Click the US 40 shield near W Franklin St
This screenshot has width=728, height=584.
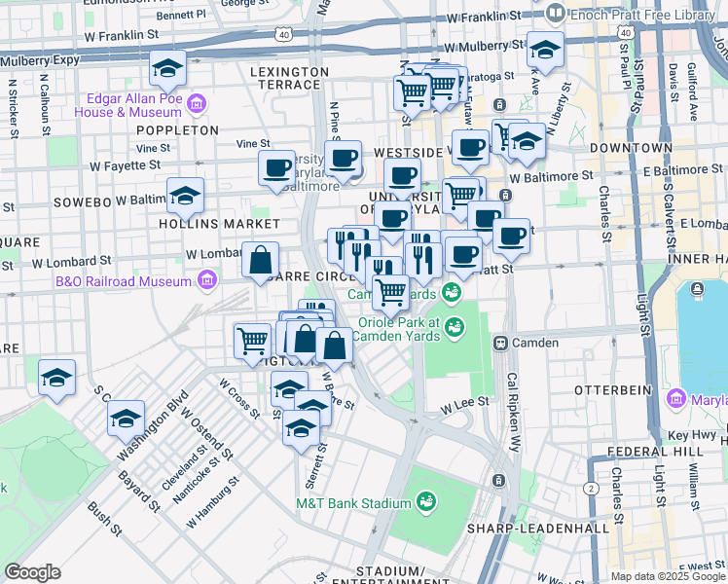click(283, 34)
